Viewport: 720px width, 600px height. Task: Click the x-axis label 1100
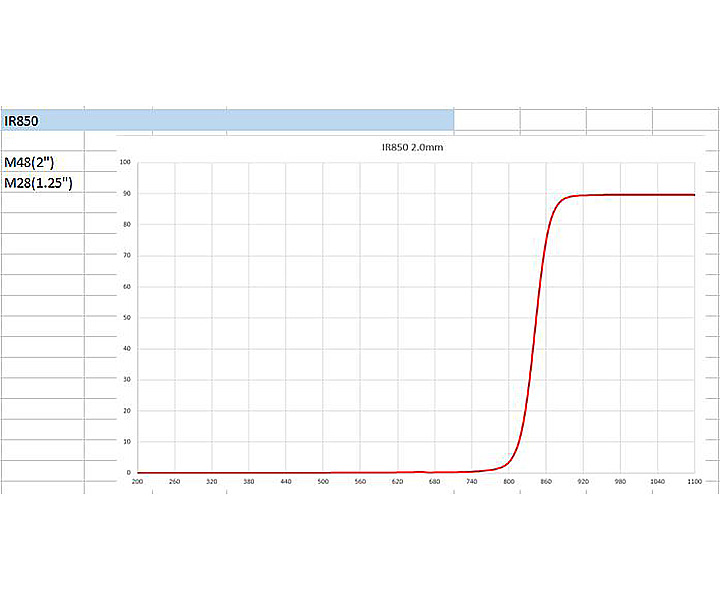(x=694, y=483)
